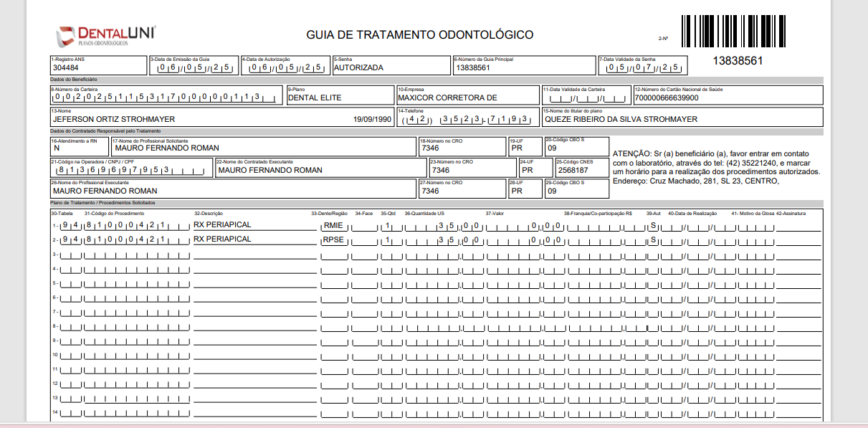Click the value 35,00 in row 1
Viewport: 868px width, 428px height.
pyautogui.click(x=457, y=226)
